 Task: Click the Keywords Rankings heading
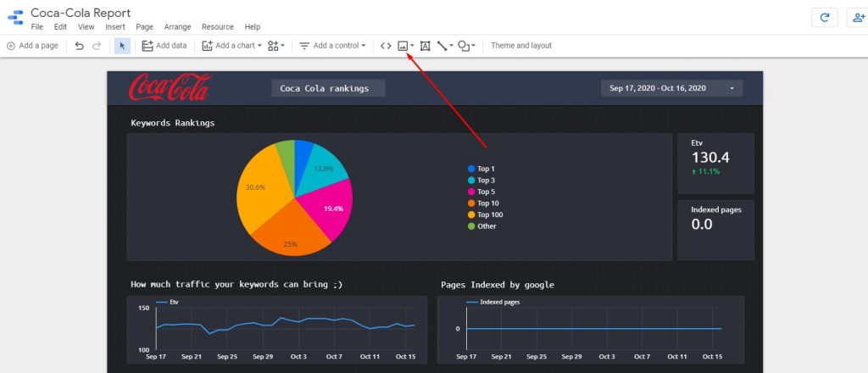tap(173, 123)
